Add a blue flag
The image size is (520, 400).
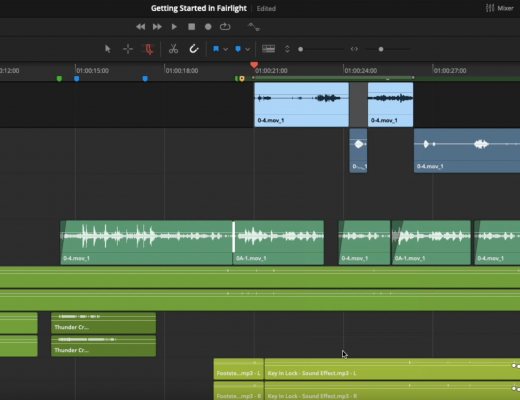[216, 49]
